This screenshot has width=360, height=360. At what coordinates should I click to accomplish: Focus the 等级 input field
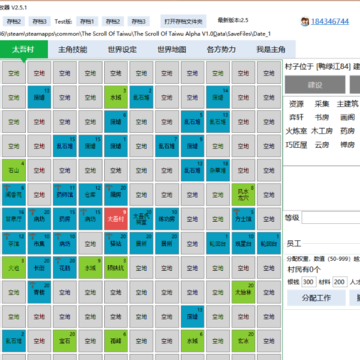pyautogui.click(x=331, y=218)
